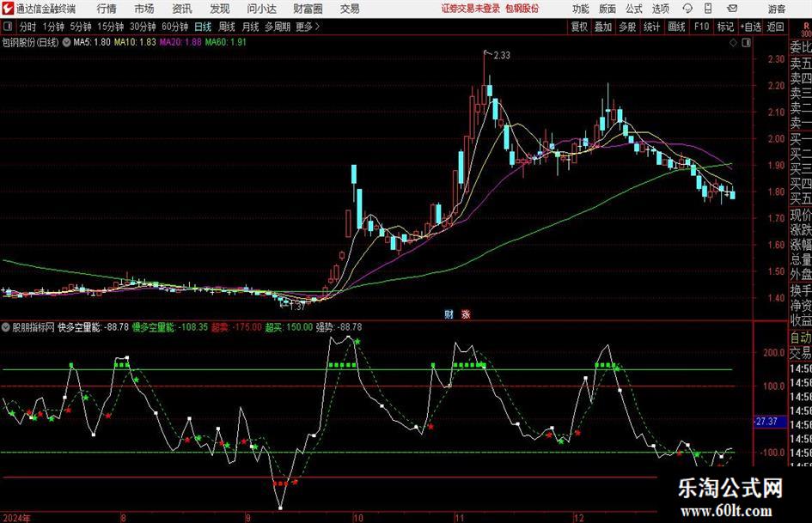
Task: Open the mobile phone icon
Action: click(708, 9)
